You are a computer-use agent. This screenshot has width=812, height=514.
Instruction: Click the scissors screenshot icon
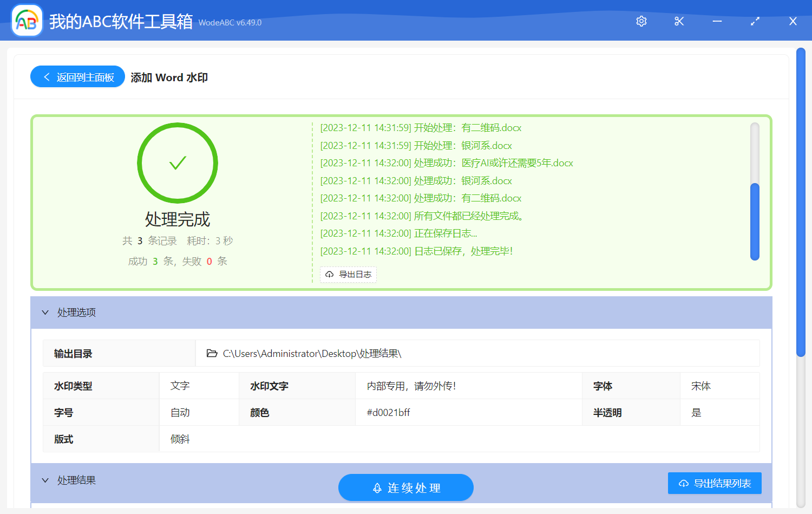[679, 21]
